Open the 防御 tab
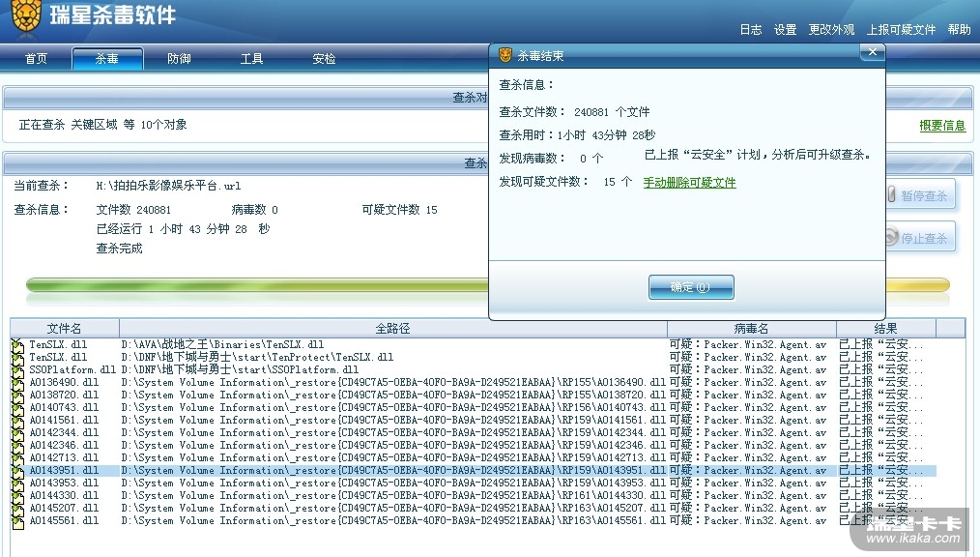Viewport: 980px width, 557px height. 179,59
